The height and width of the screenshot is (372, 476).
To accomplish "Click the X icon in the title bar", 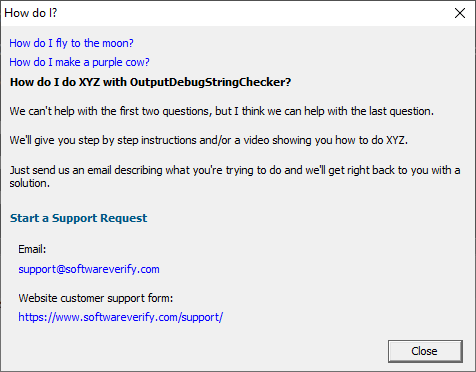I will click(460, 13).
